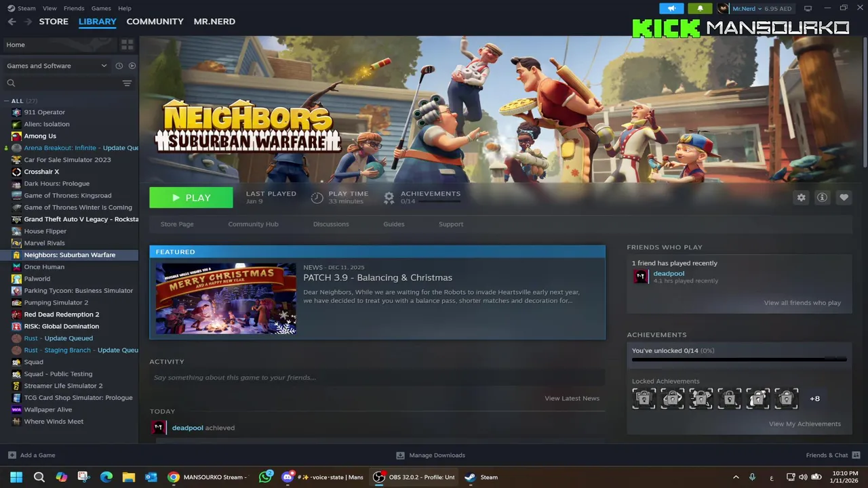Click the achievements progress bar
This screenshot has height=488, width=868.
click(739, 359)
